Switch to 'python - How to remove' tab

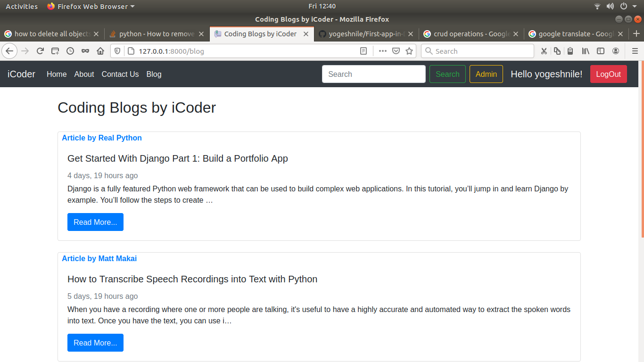pyautogui.click(x=157, y=34)
